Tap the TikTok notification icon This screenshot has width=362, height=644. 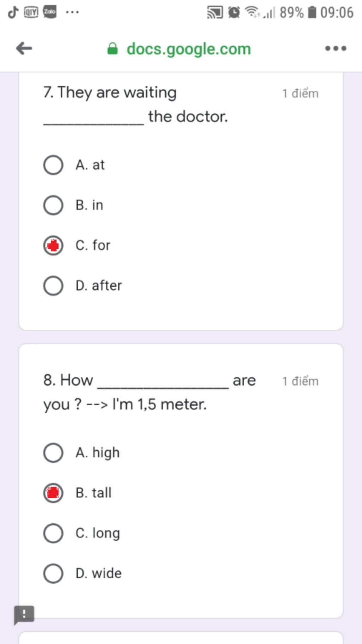click(x=13, y=12)
